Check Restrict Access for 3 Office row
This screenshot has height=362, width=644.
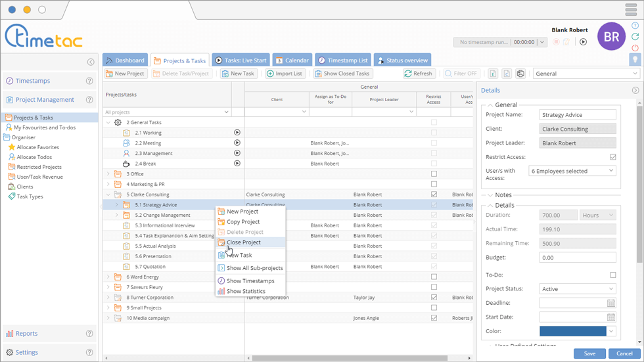434,174
